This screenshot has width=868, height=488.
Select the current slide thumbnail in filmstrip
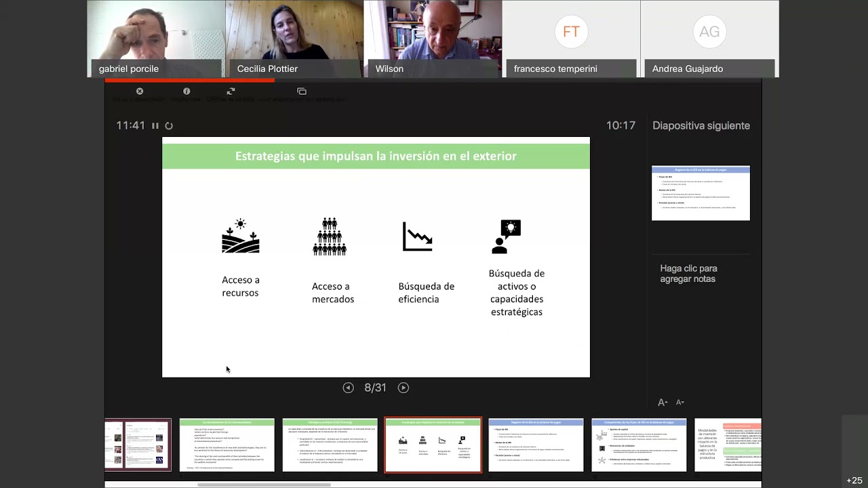point(433,445)
